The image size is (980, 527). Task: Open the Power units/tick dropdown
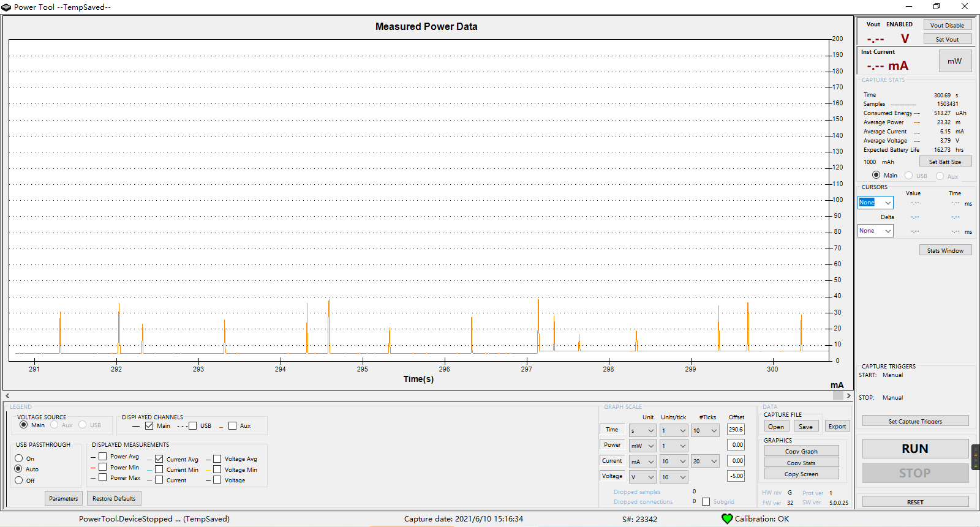click(674, 446)
